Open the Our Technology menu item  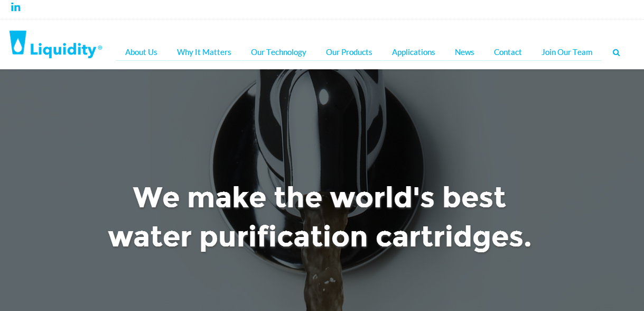tap(278, 52)
